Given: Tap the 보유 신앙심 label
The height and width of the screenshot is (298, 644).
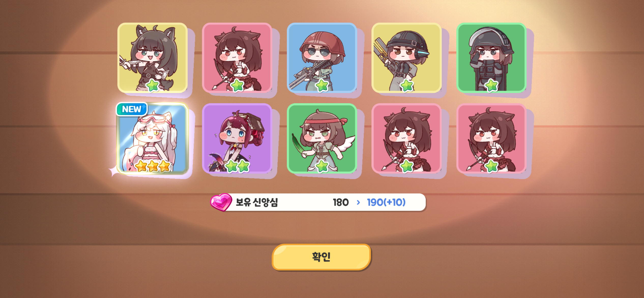Looking at the screenshot, I should point(257,202).
